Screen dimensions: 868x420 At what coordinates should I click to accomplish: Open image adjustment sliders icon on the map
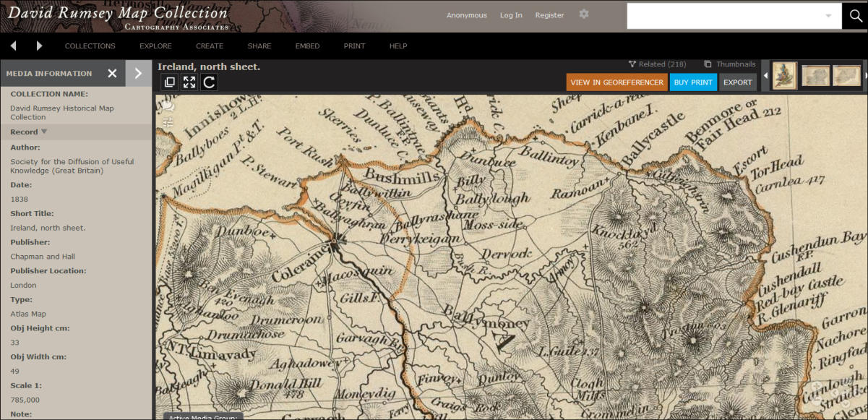point(168,122)
